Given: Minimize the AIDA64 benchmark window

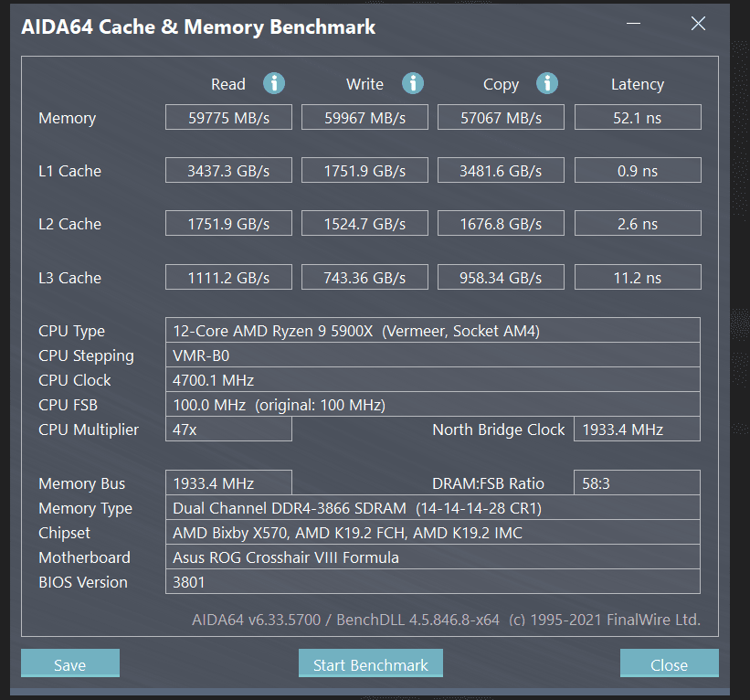Looking at the screenshot, I should 633,23.
